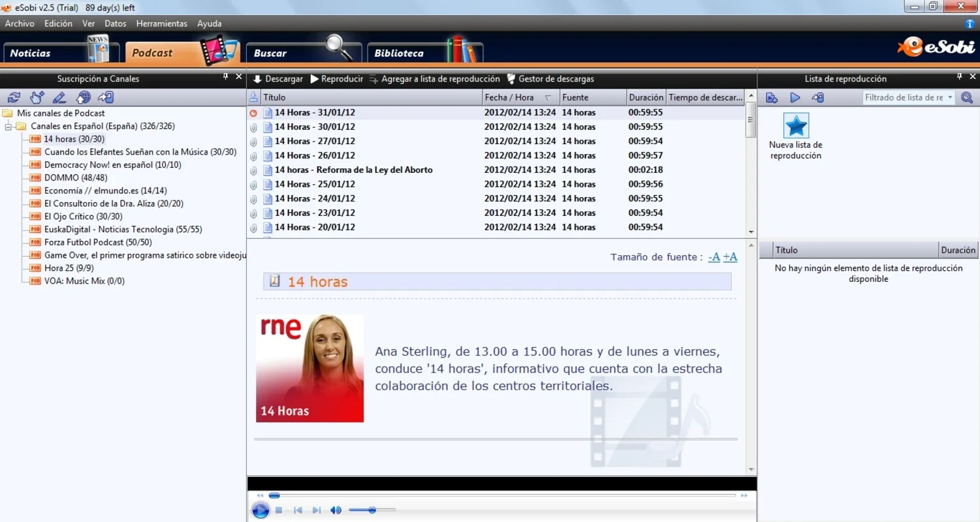980x522 pixels.
Task: Click the paperclip icon of 14 Horas - 30/01/12
Action: [x=253, y=127]
